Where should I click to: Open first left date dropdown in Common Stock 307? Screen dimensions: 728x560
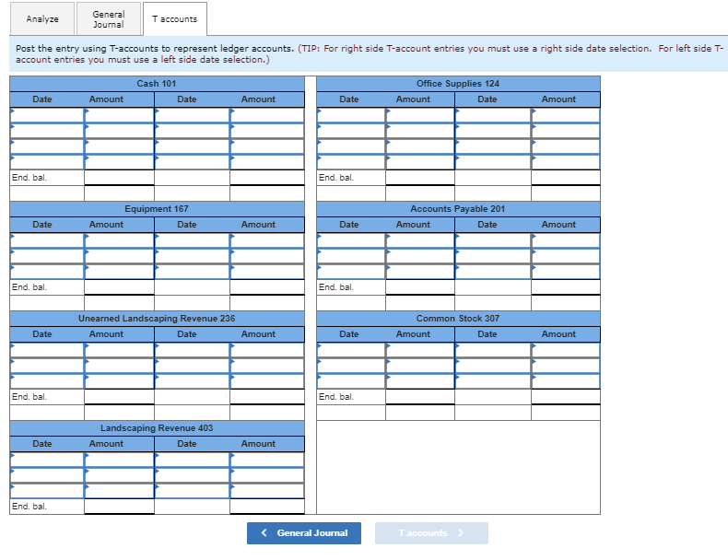(351, 350)
